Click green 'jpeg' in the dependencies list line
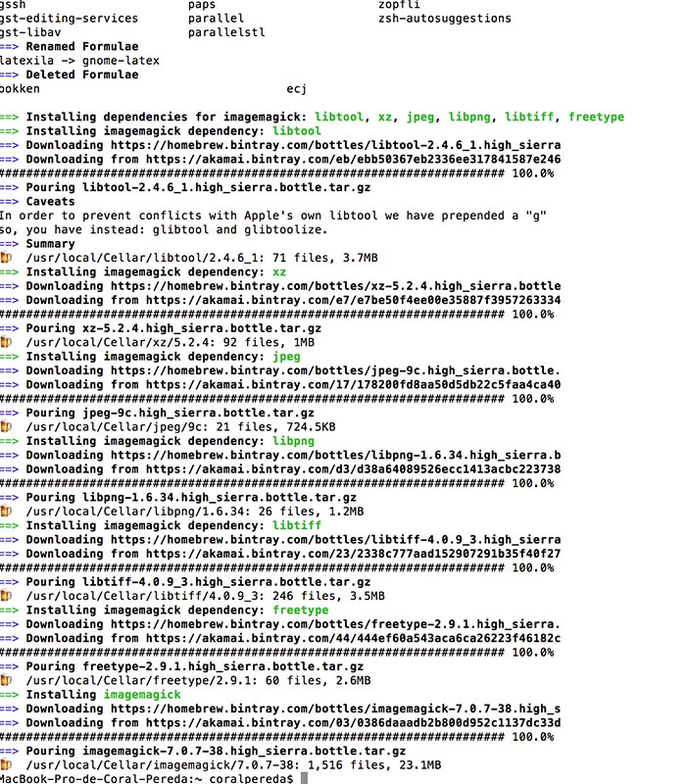The height and width of the screenshot is (784, 687). [x=420, y=117]
